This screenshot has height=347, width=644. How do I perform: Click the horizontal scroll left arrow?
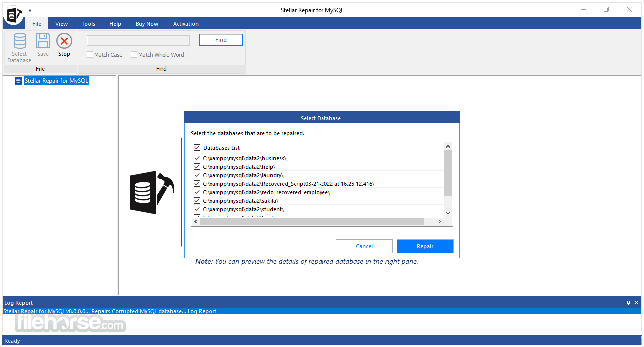pyautogui.click(x=196, y=221)
